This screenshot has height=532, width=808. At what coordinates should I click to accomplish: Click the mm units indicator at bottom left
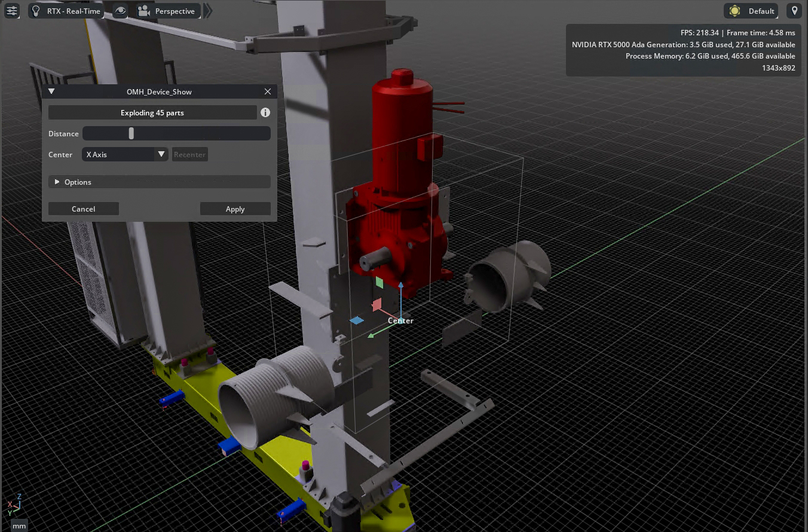[x=19, y=525]
